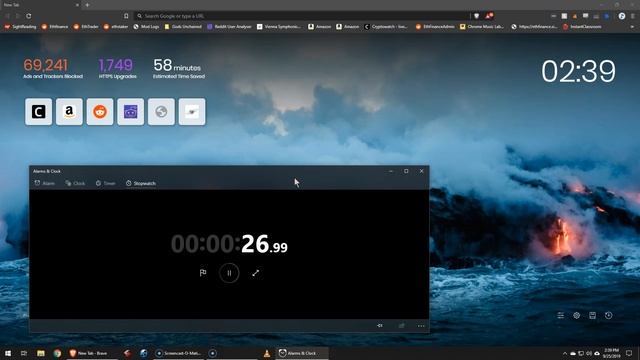640x360 pixels.
Task: Click the 69,241 ads blocked stat
Action: coord(53,68)
